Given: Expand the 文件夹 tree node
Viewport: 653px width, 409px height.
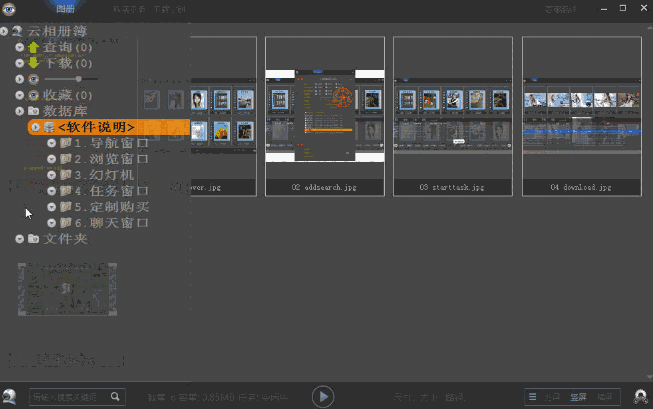Looking at the screenshot, I should pyautogui.click(x=19, y=239).
